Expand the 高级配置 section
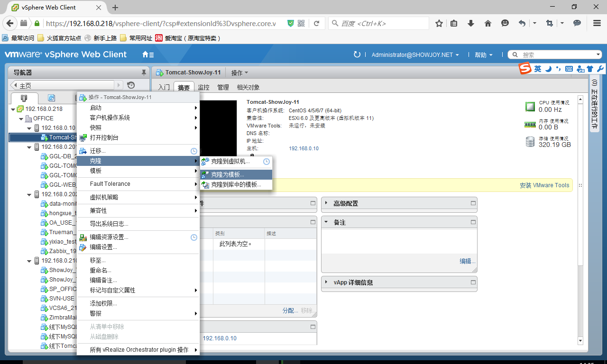 326,203
